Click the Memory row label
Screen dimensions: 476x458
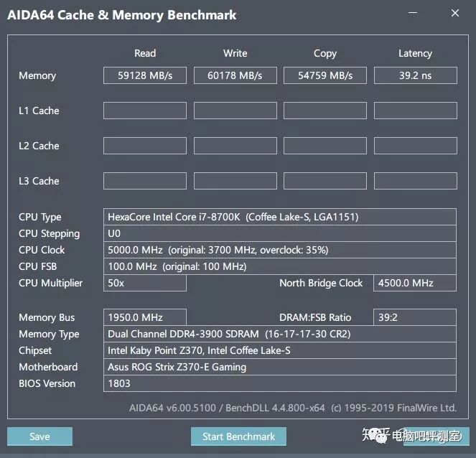point(37,75)
